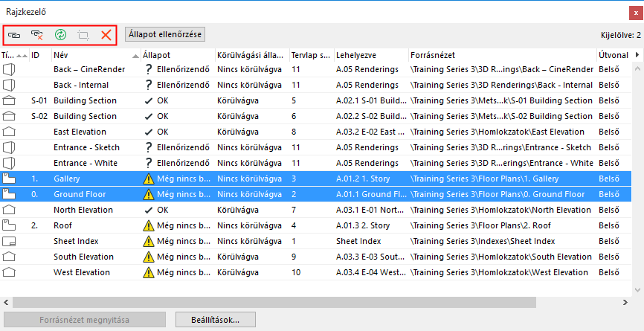Click section icon of S-01 Building Section
The image size is (644, 331).
tap(9, 100)
